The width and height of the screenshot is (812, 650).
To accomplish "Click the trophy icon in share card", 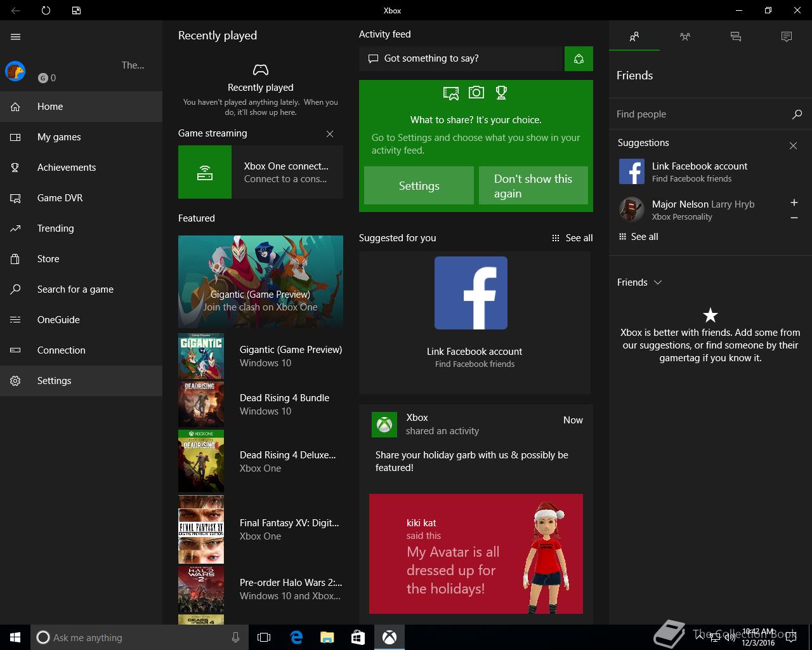I will [x=501, y=93].
